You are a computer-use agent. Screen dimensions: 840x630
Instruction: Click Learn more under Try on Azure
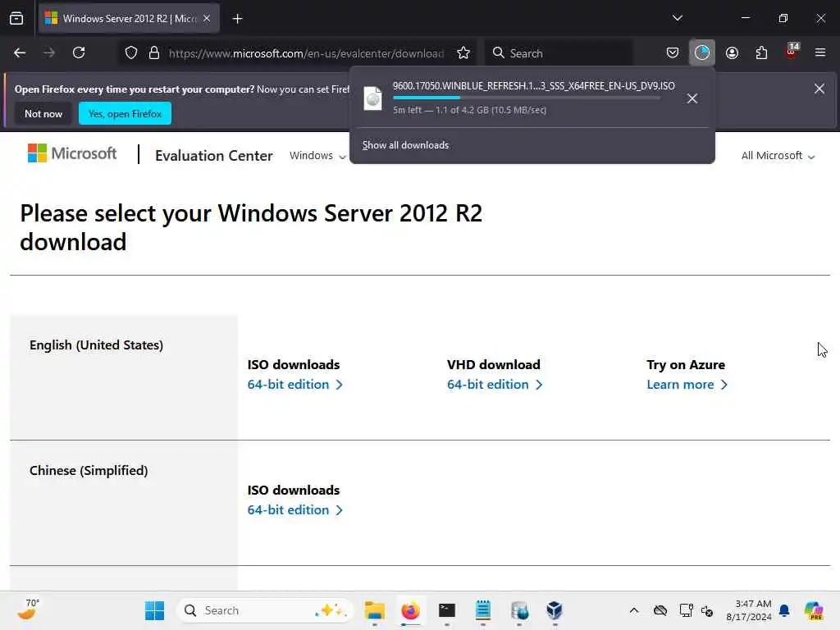tap(687, 385)
